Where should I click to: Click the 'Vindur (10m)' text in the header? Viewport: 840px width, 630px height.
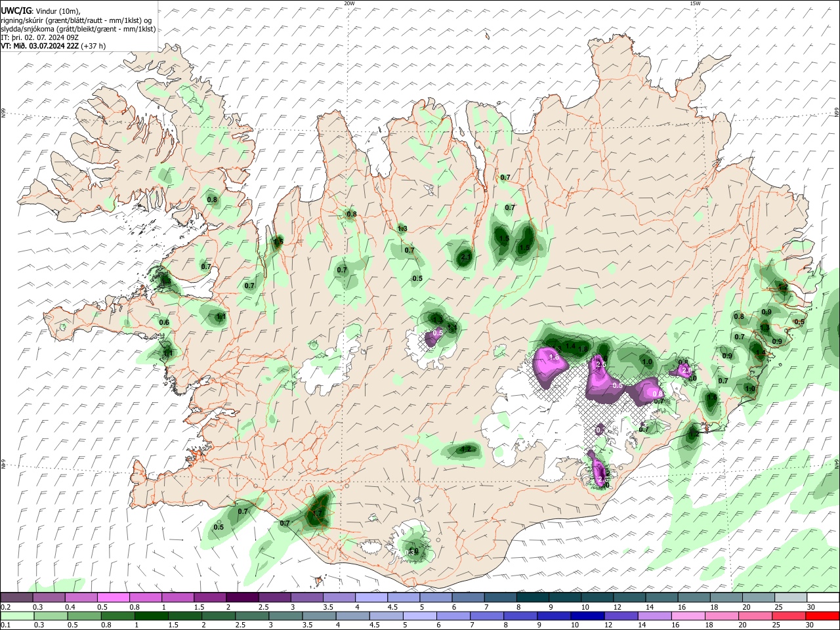coord(58,11)
